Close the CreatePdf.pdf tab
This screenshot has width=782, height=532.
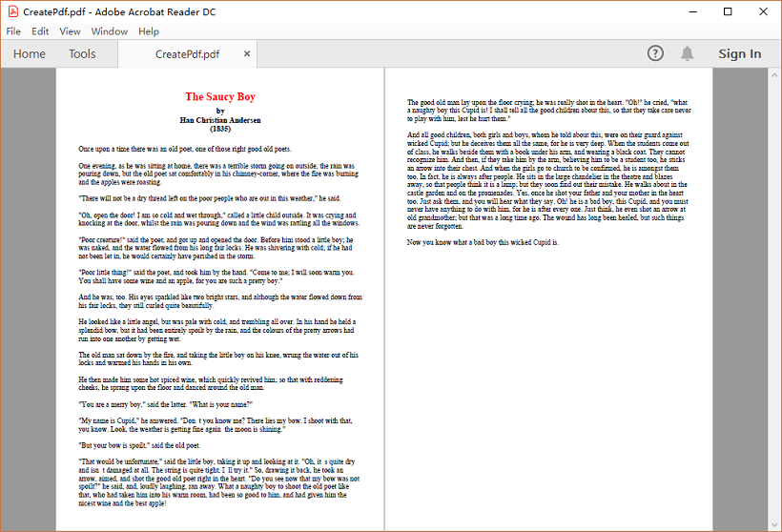[x=247, y=53]
